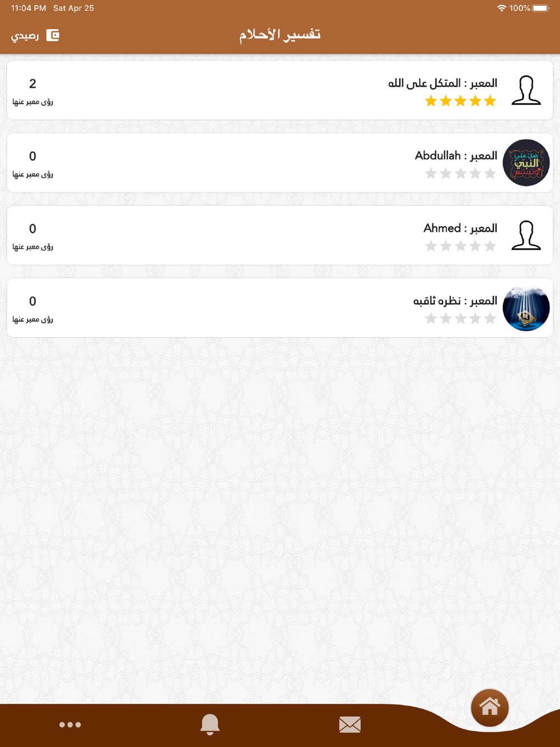560x747 pixels.
Task: Open messages envelope icon
Action: (350, 725)
